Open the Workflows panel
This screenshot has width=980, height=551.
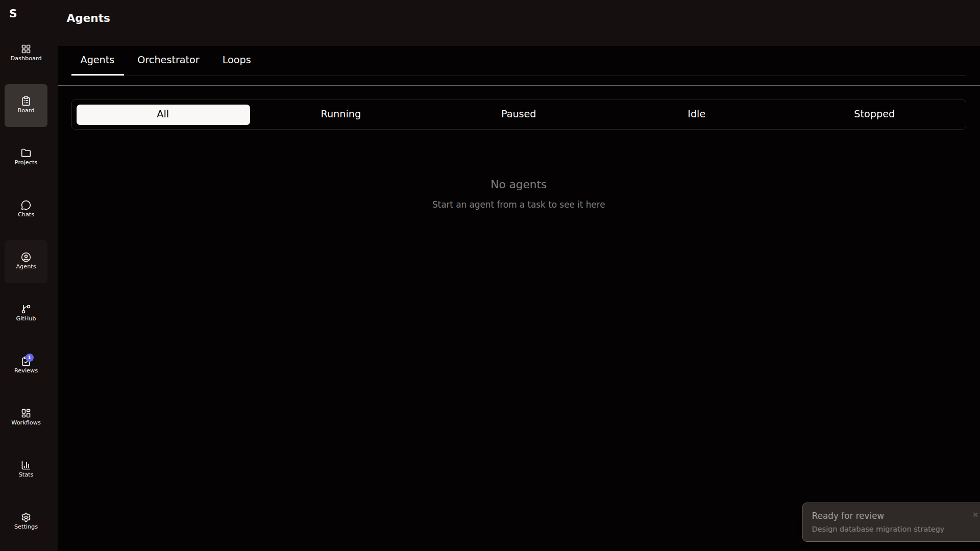pyautogui.click(x=26, y=417)
